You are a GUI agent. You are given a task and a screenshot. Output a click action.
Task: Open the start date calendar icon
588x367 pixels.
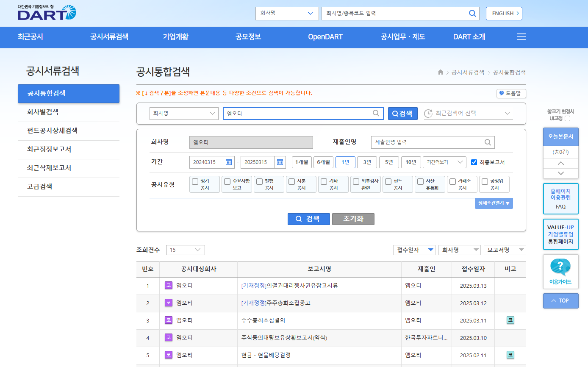(x=229, y=162)
